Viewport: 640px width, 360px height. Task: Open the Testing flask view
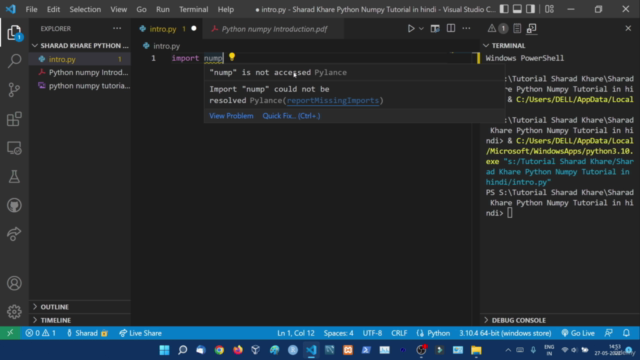pyautogui.click(x=14, y=177)
